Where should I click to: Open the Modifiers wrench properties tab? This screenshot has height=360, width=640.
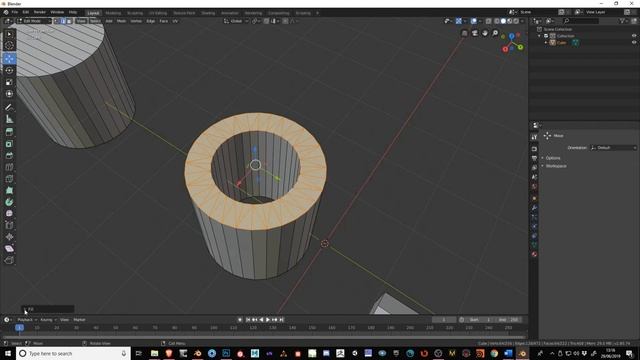click(534, 208)
